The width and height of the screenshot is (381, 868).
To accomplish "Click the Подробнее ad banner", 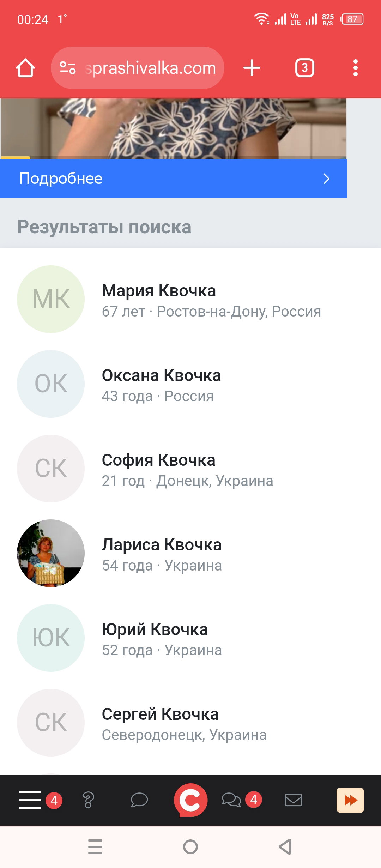I will coord(174,179).
